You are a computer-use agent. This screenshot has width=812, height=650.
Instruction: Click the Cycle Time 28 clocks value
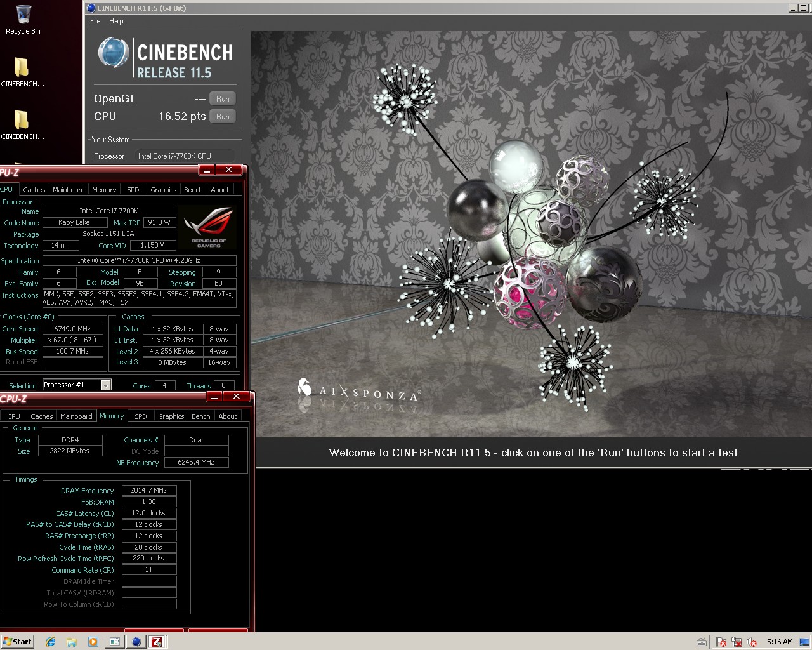point(149,547)
